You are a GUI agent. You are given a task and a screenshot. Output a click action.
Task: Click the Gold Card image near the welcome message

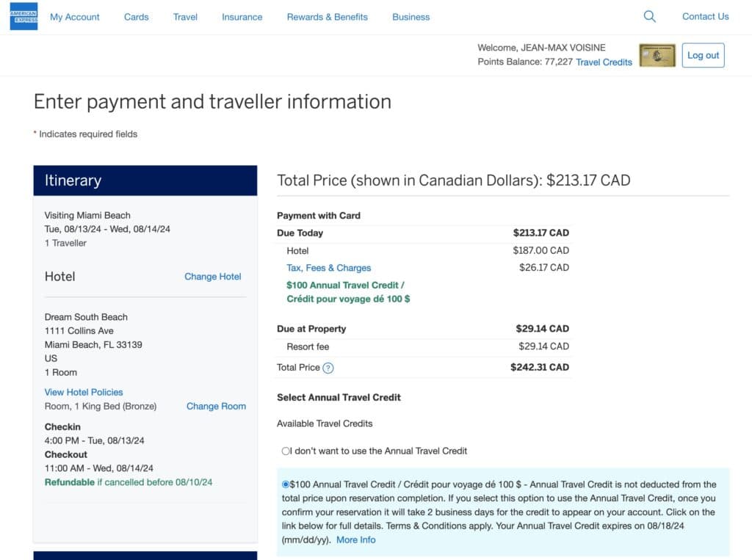[x=656, y=55]
